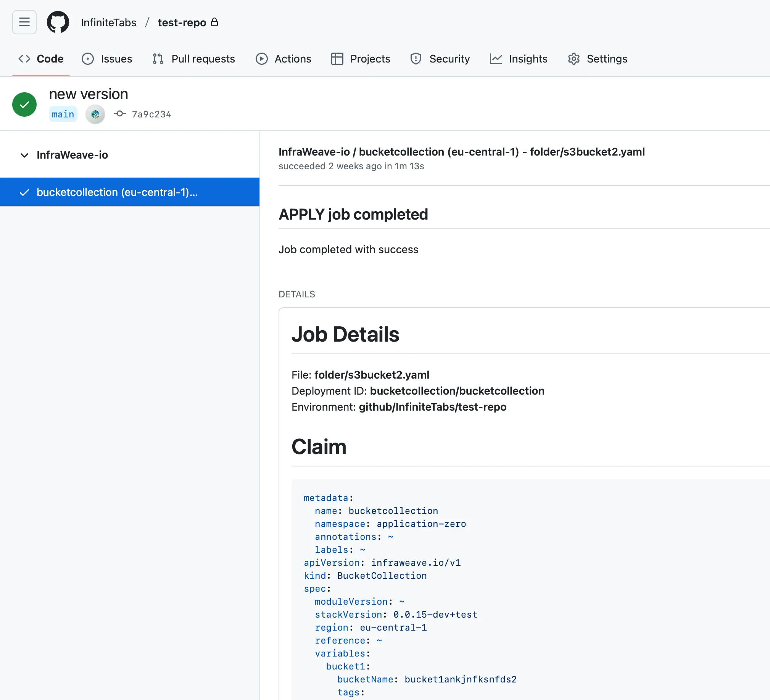Open the hamburger navigation menu
Viewport: 770px width, 700px height.
pos(24,22)
